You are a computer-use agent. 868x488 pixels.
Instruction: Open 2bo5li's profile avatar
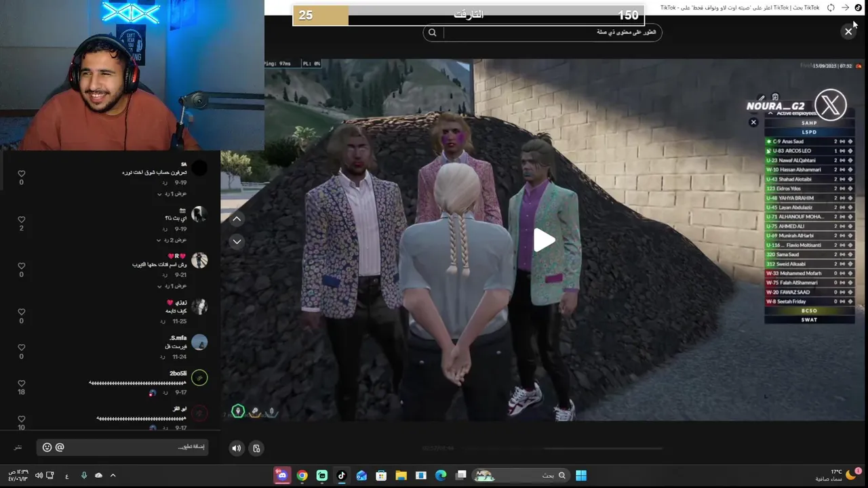tap(199, 378)
